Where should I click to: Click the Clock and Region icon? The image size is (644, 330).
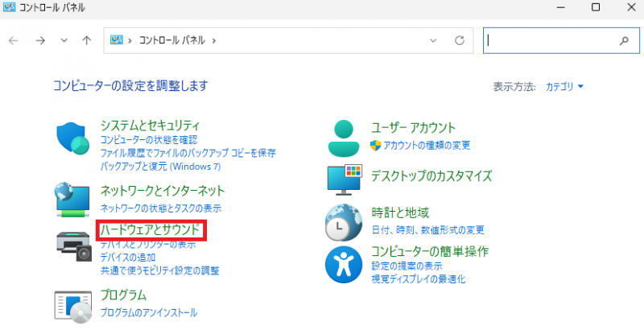pos(345,221)
